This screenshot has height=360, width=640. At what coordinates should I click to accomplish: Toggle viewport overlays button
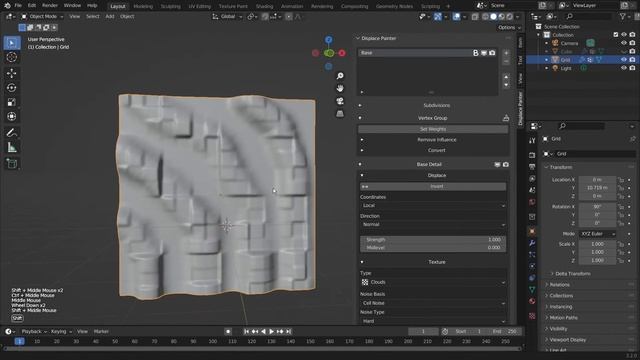pyautogui.click(x=456, y=17)
